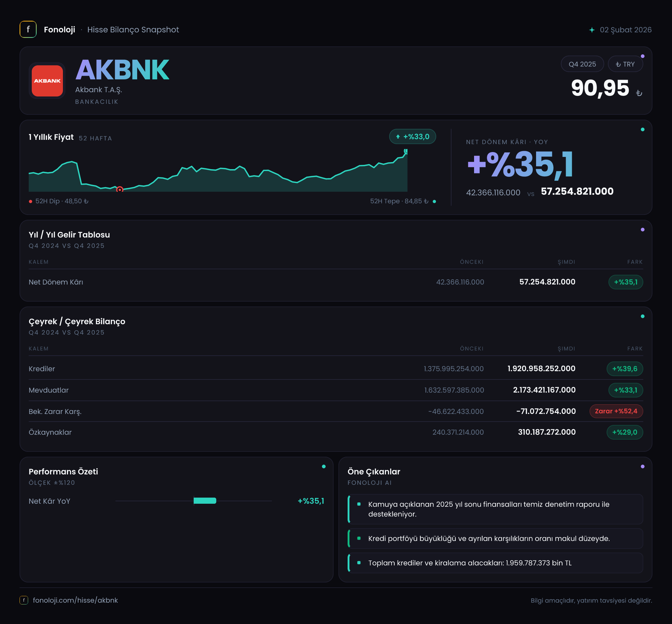Click the AKBNK ticker title
The image size is (672, 624).
[122, 70]
